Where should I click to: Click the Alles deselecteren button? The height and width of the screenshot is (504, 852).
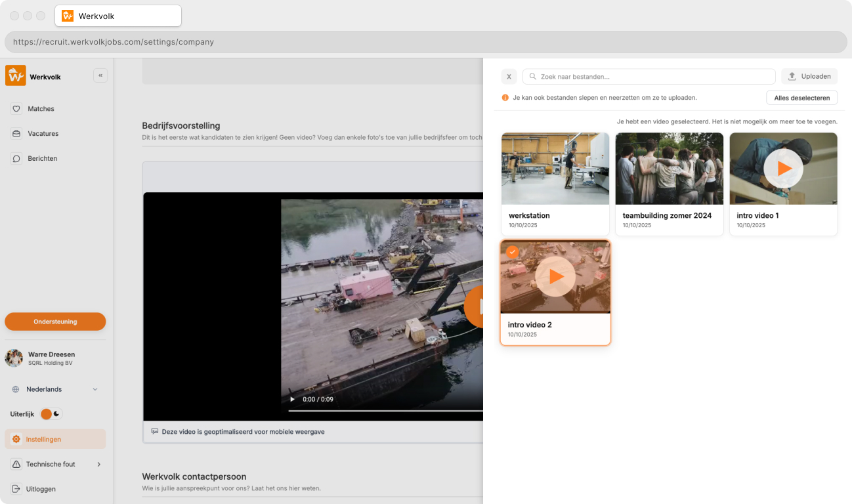(x=801, y=97)
